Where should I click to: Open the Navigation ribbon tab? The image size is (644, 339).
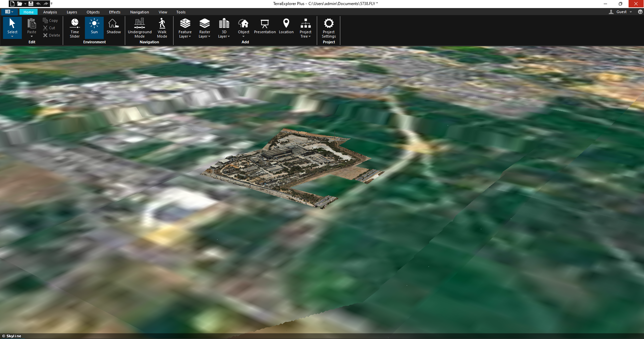click(139, 12)
